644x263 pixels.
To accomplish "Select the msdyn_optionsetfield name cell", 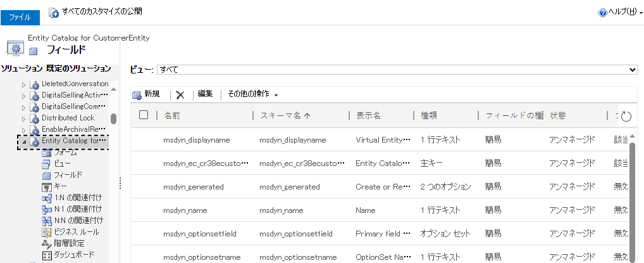I will click(200, 234).
